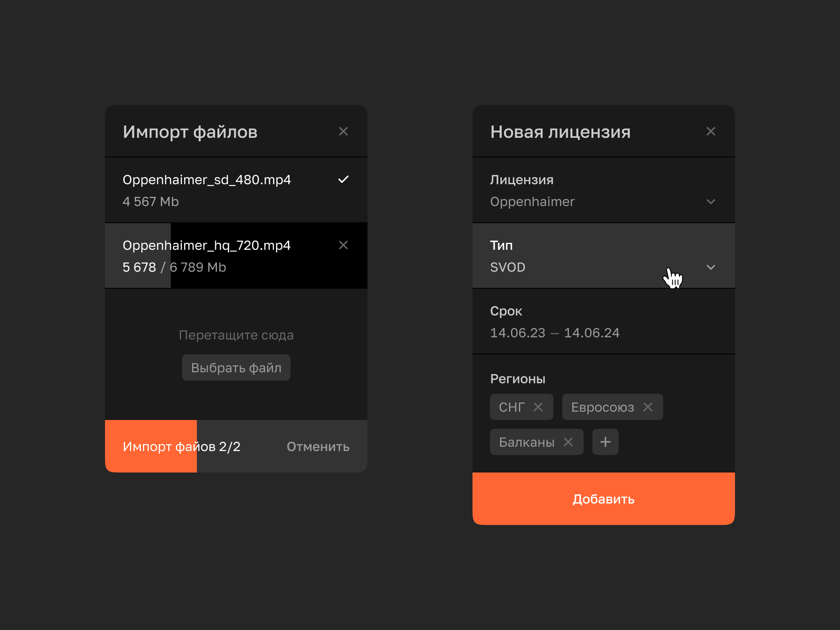Remove the СНГ region tag
Screen dimensions: 840x630
point(538,407)
